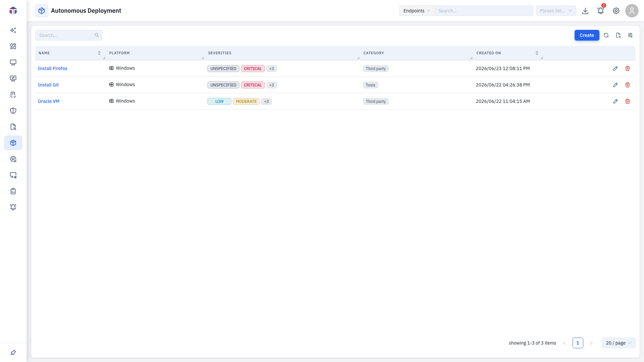This screenshot has height=362, width=644.
Task: Click the Platform column header
Action: click(119, 53)
